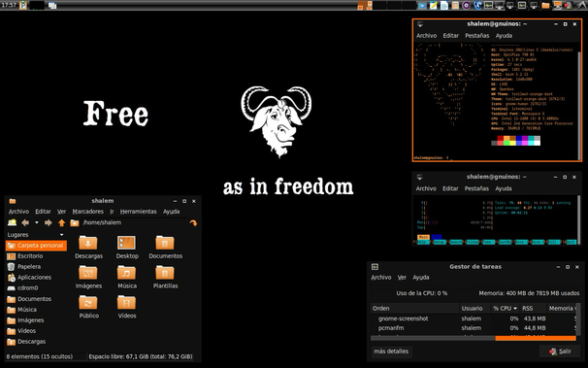Go back in the file manager
The image size is (588, 368).
25,222
